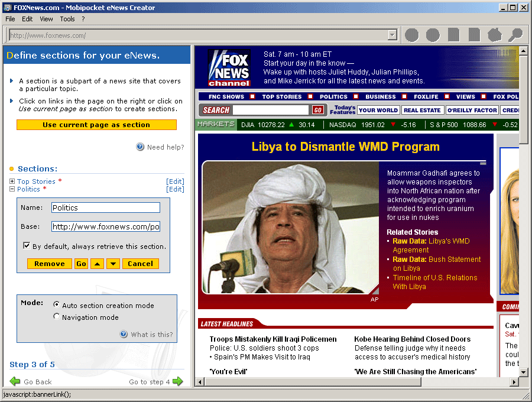Viewport: 532px width, 402px height.
Task: Click Edit link for Politics
Action: [175, 189]
